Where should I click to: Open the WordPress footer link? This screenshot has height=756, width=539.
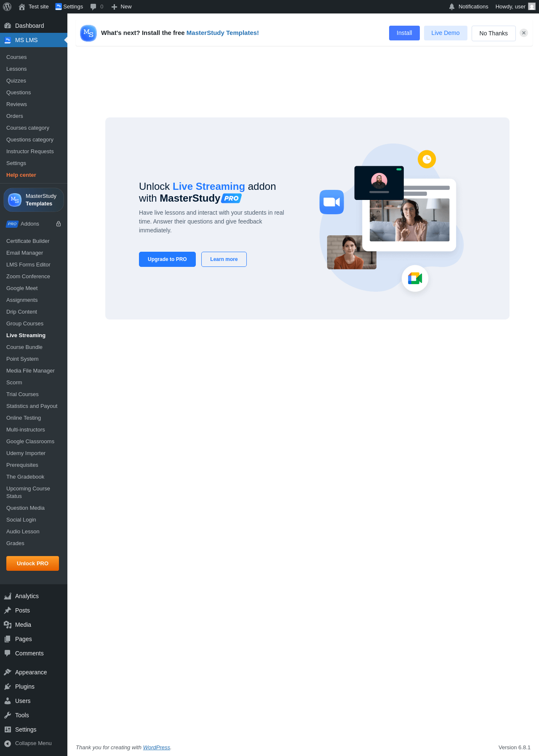pyautogui.click(x=157, y=747)
